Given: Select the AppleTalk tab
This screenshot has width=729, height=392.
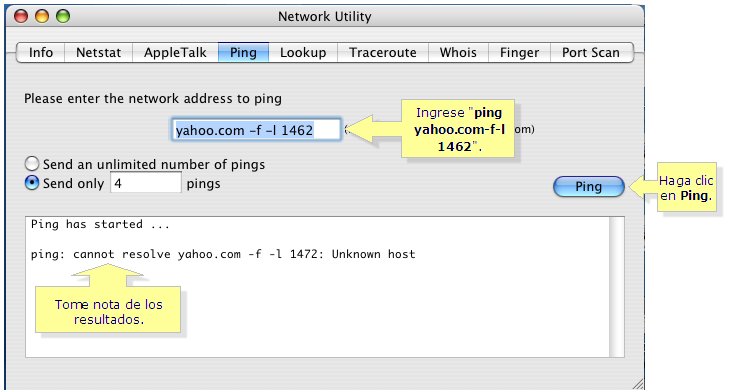Looking at the screenshot, I should tap(175, 53).
